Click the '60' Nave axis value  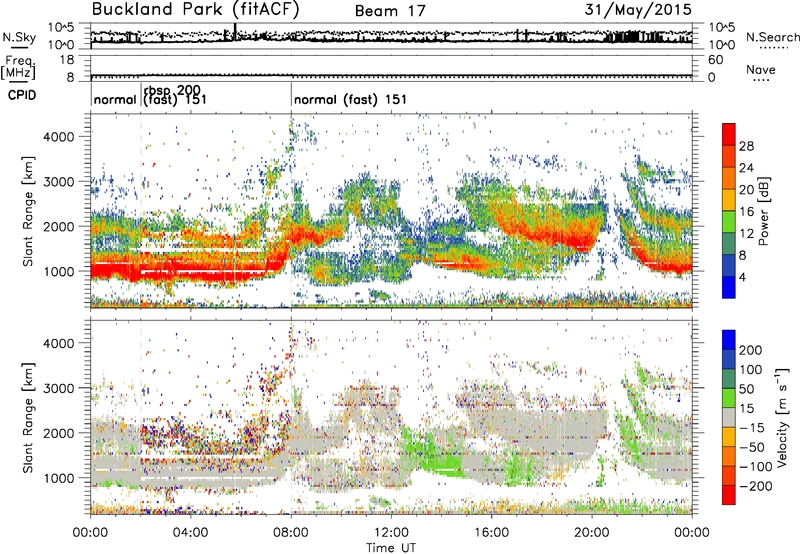[715, 60]
